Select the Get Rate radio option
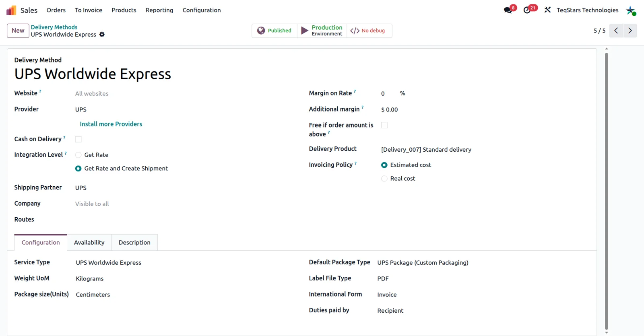 (78, 155)
